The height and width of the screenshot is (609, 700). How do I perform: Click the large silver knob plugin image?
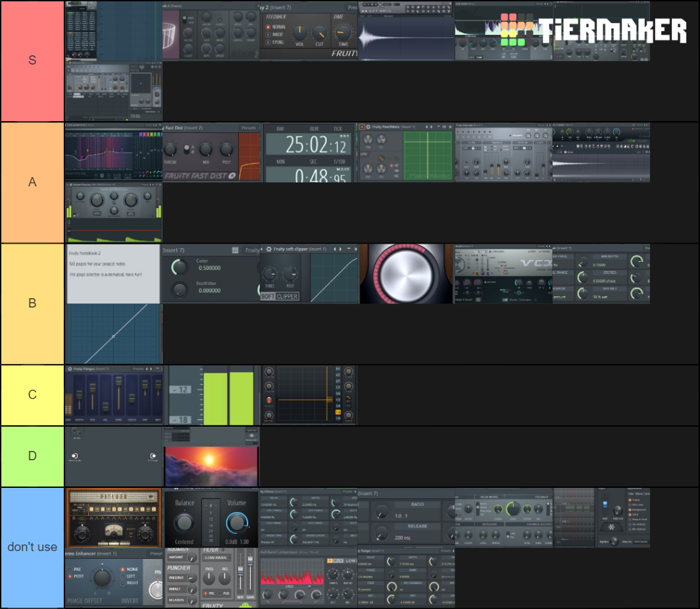406,274
